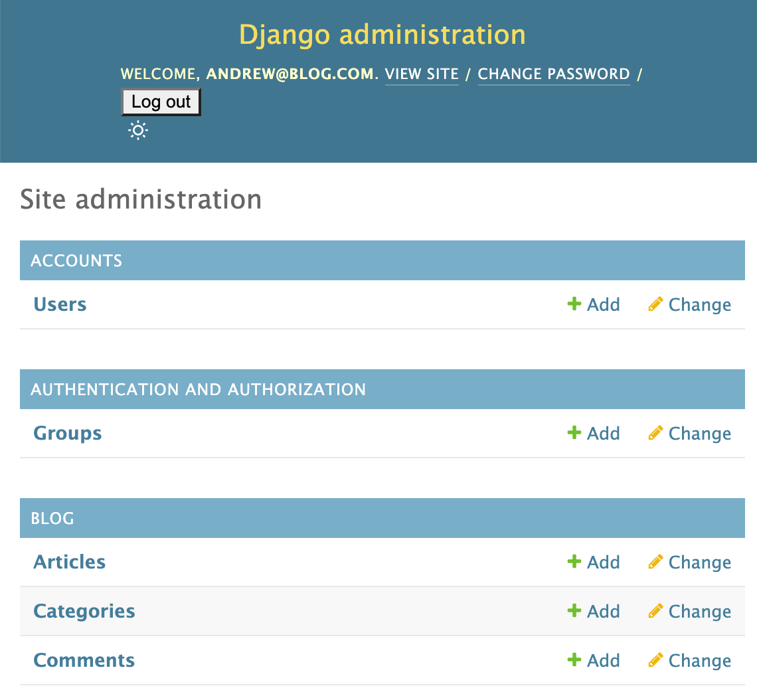Screen dimensions: 757x700
Task: Open the Articles model page
Action: point(69,561)
